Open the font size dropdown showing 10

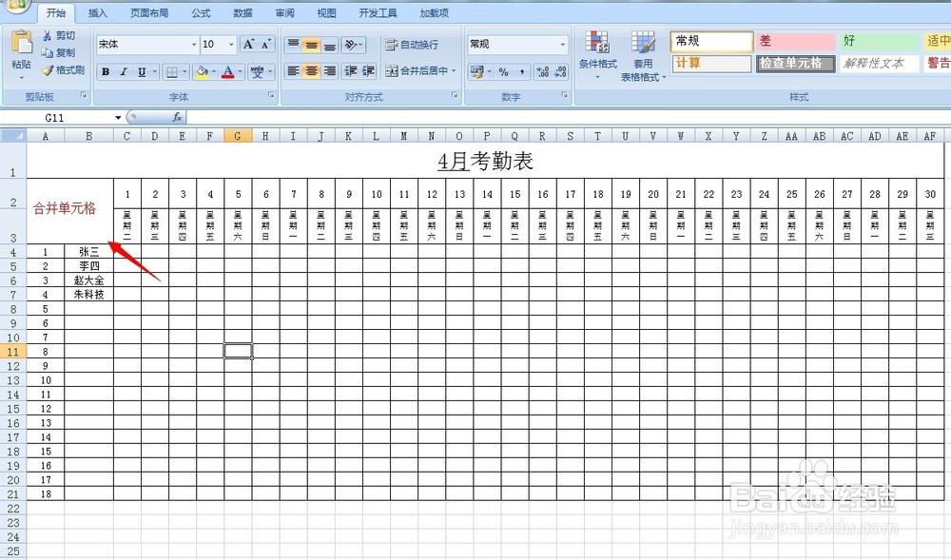(231, 45)
